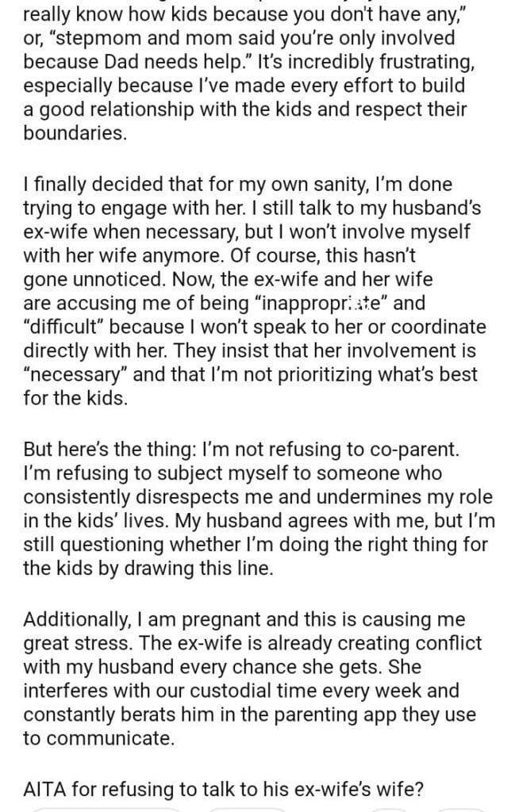Click the word "boundaries." ending the first paragraph

pyautogui.click(x=75, y=132)
